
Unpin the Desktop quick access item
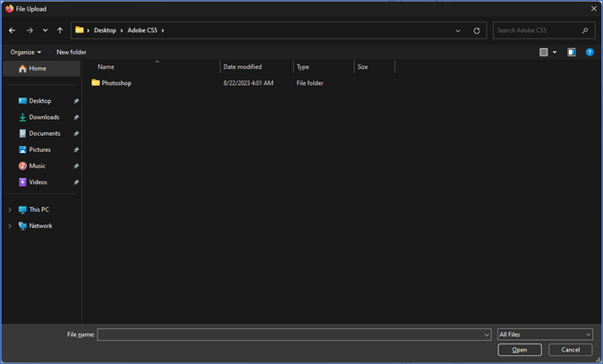pos(76,101)
